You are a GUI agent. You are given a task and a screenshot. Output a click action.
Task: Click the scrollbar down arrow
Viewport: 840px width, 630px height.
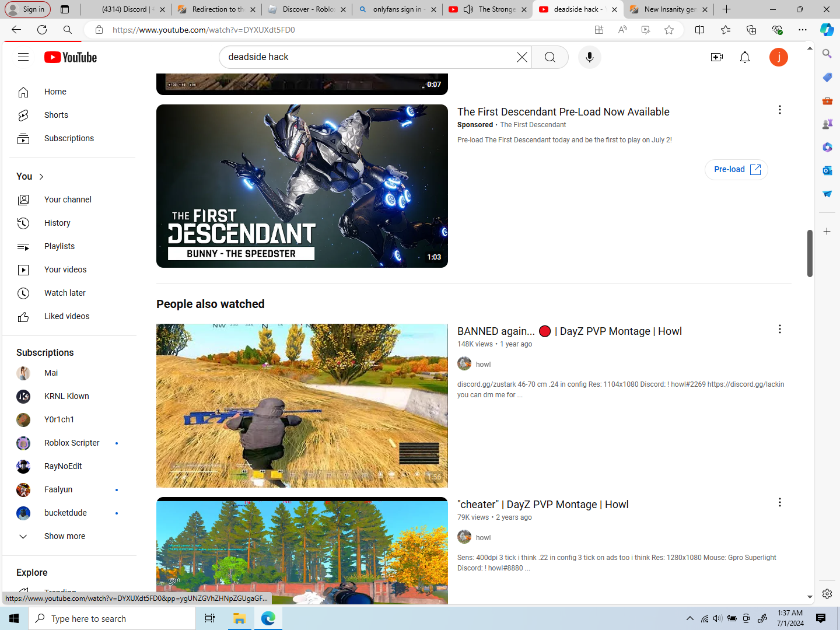pyautogui.click(x=810, y=597)
